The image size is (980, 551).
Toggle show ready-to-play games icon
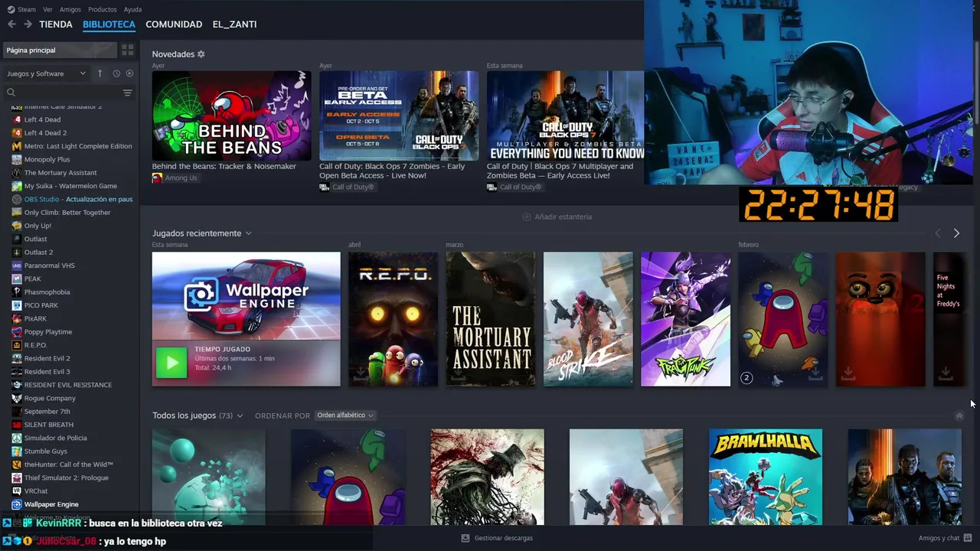pyautogui.click(x=129, y=73)
